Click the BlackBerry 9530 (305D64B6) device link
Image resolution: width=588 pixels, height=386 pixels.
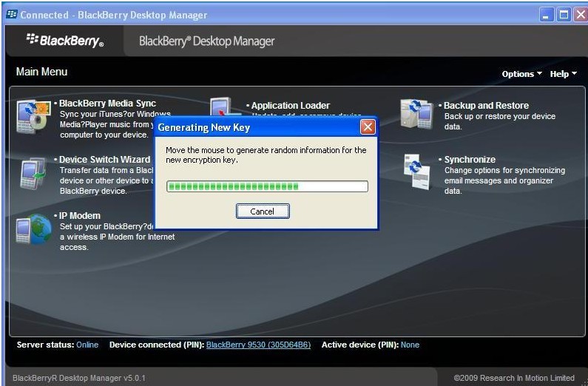click(258, 345)
